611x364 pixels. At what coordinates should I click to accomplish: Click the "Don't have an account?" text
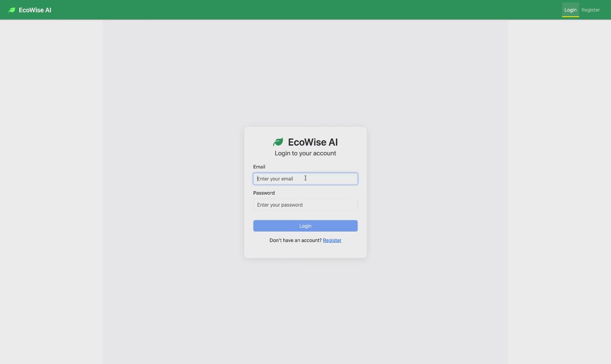[296, 240]
